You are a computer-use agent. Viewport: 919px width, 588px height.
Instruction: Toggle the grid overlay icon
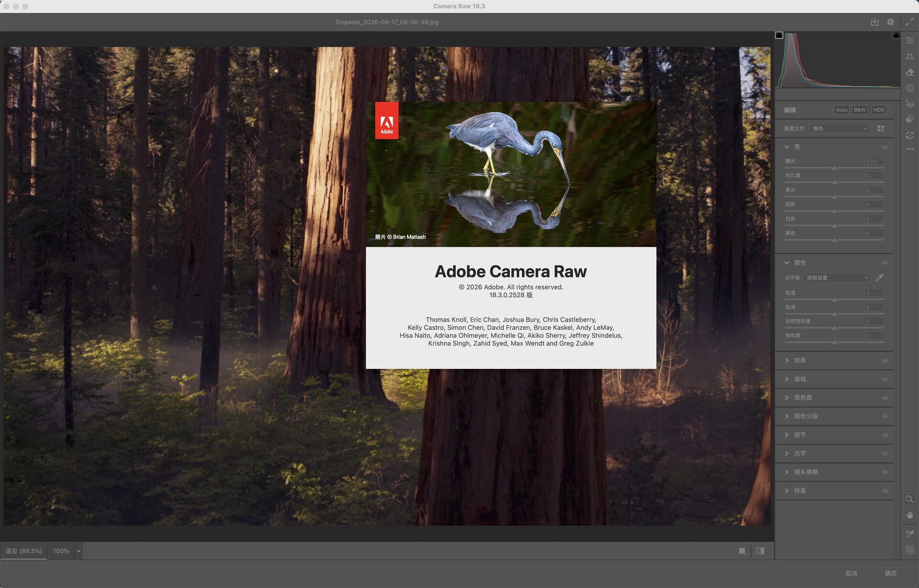click(909, 550)
